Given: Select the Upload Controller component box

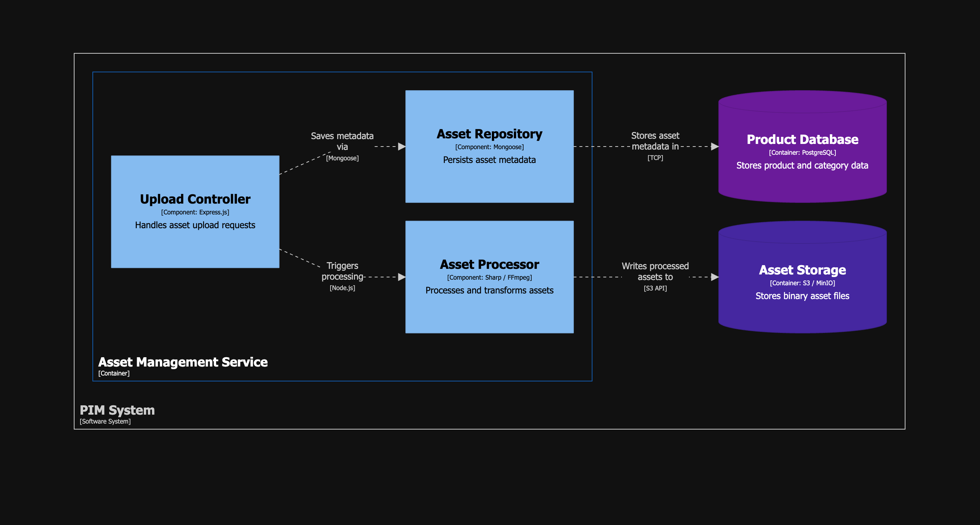Looking at the screenshot, I should [195, 212].
